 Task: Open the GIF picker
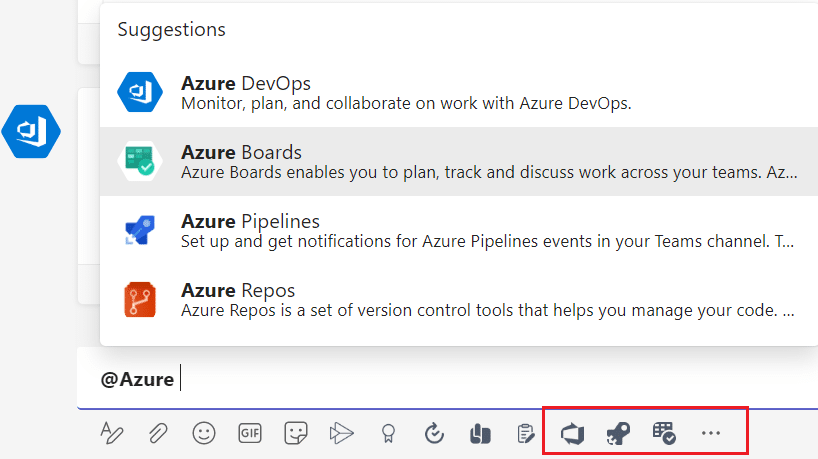[250, 433]
